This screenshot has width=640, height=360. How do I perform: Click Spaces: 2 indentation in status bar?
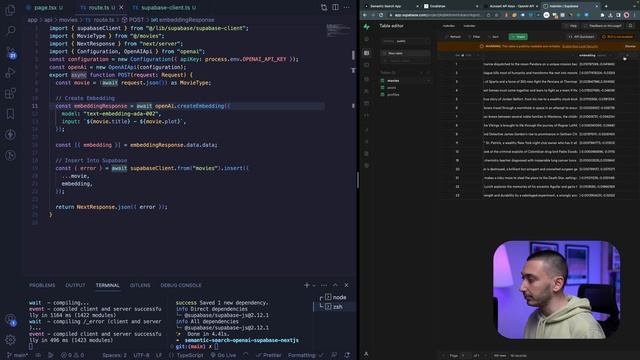[114, 355]
